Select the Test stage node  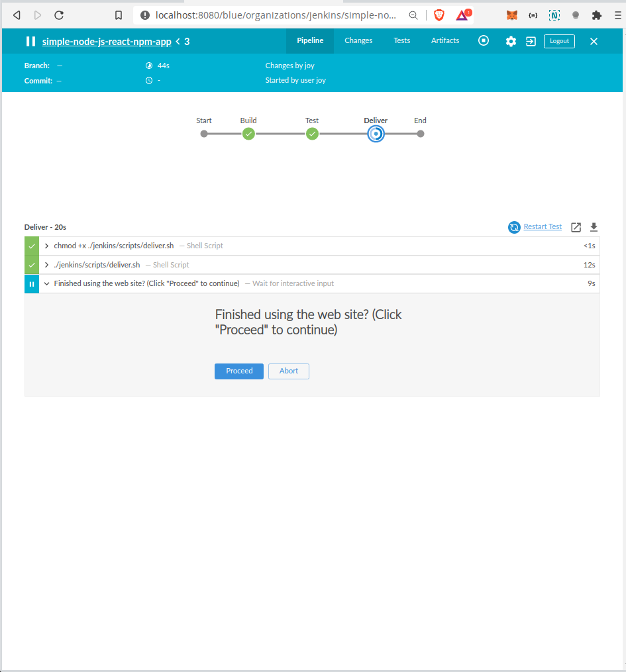tap(312, 134)
